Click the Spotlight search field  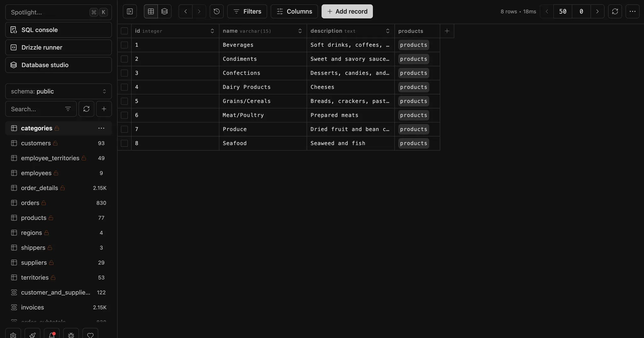(x=58, y=12)
